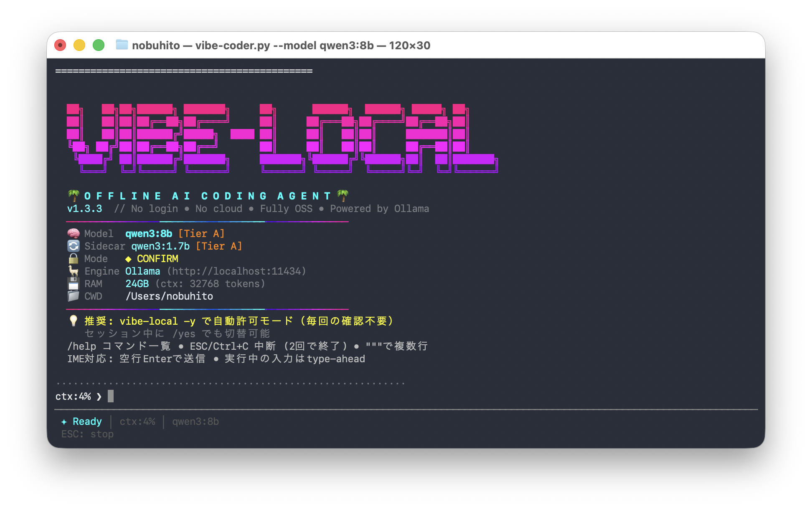
Task: Click the Ready status label
Action: click(x=87, y=422)
